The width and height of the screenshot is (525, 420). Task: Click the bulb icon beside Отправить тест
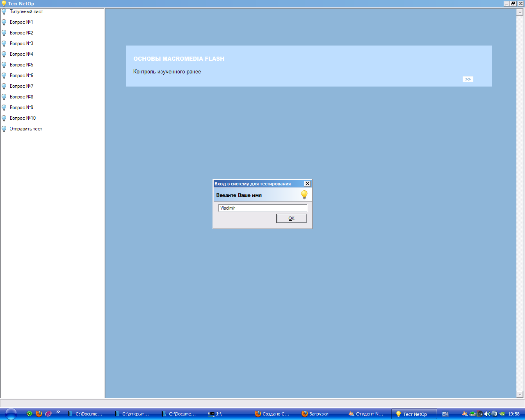[x=4, y=129]
